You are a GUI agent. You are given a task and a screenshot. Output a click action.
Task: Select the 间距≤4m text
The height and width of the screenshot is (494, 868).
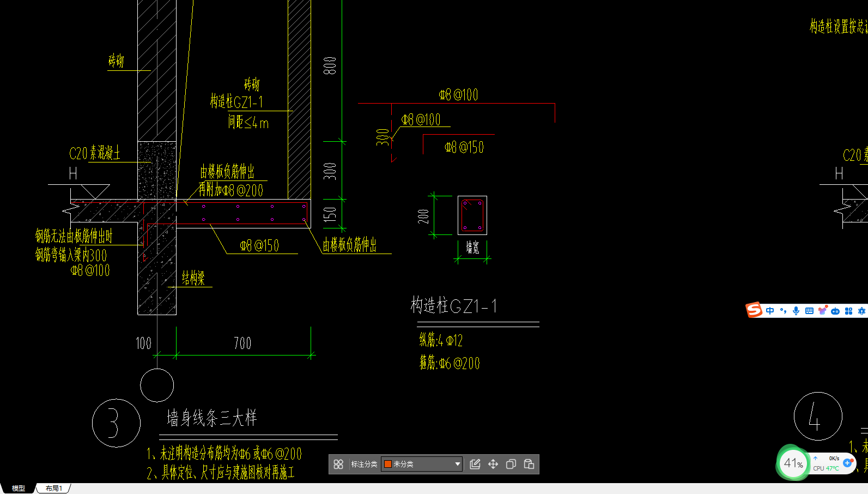pyautogui.click(x=248, y=122)
